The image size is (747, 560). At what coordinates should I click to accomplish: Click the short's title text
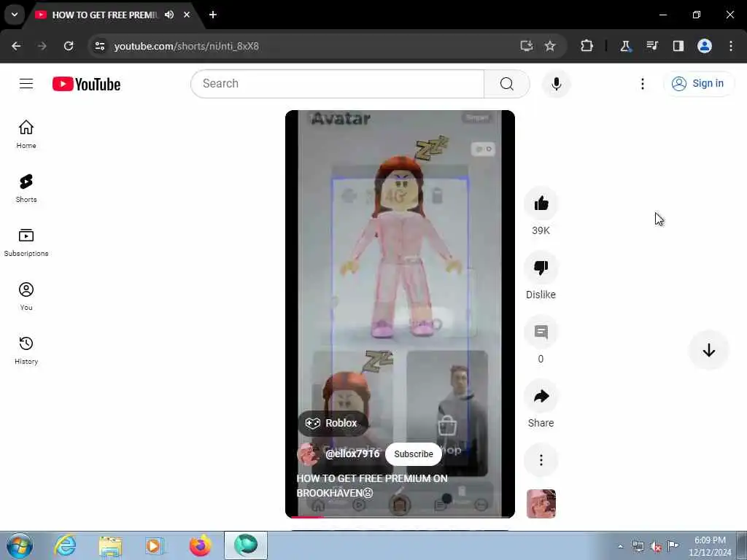371,486
